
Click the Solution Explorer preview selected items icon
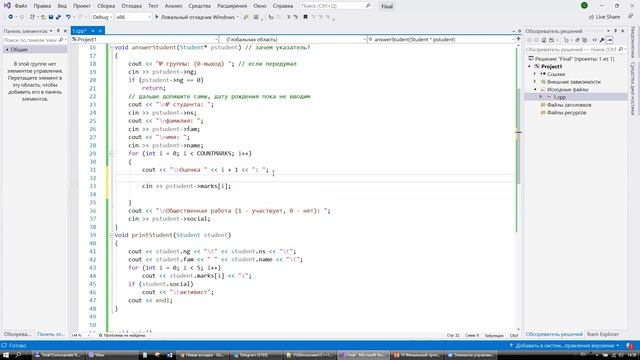pyautogui.click(x=609, y=40)
